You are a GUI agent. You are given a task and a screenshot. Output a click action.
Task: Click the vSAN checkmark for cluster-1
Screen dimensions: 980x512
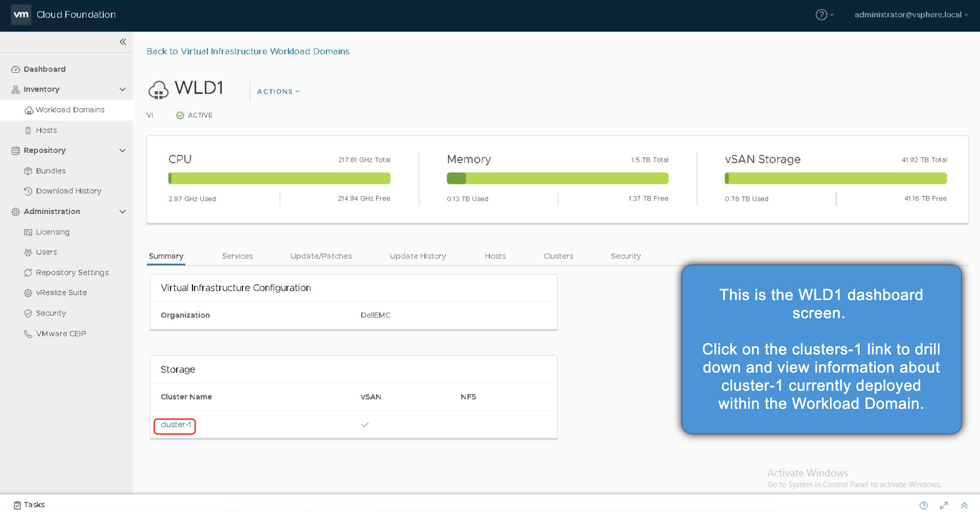point(365,425)
